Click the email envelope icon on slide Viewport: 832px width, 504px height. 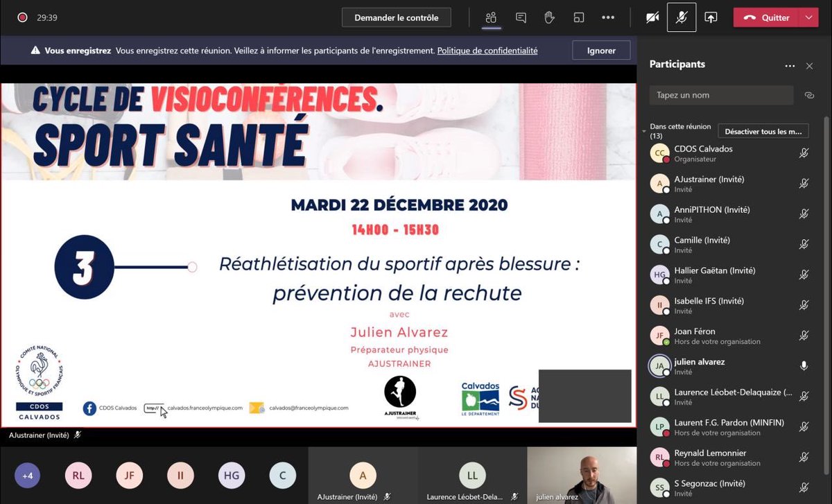click(257, 408)
